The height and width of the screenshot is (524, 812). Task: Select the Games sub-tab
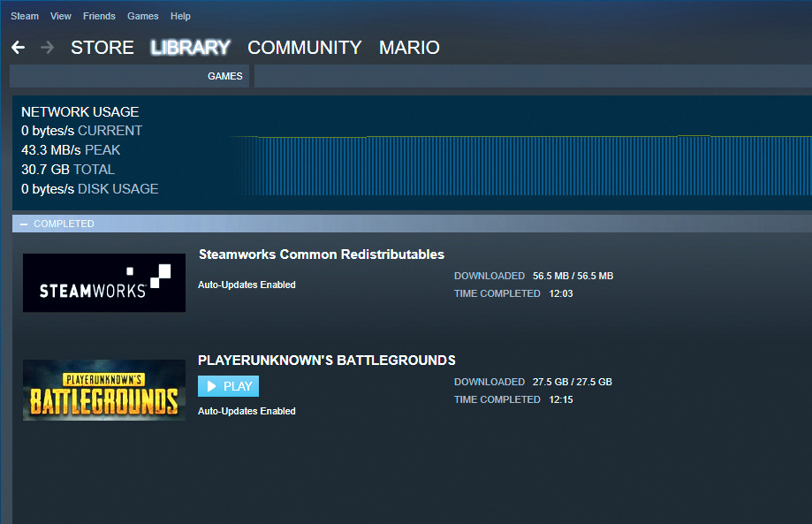pyautogui.click(x=224, y=76)
